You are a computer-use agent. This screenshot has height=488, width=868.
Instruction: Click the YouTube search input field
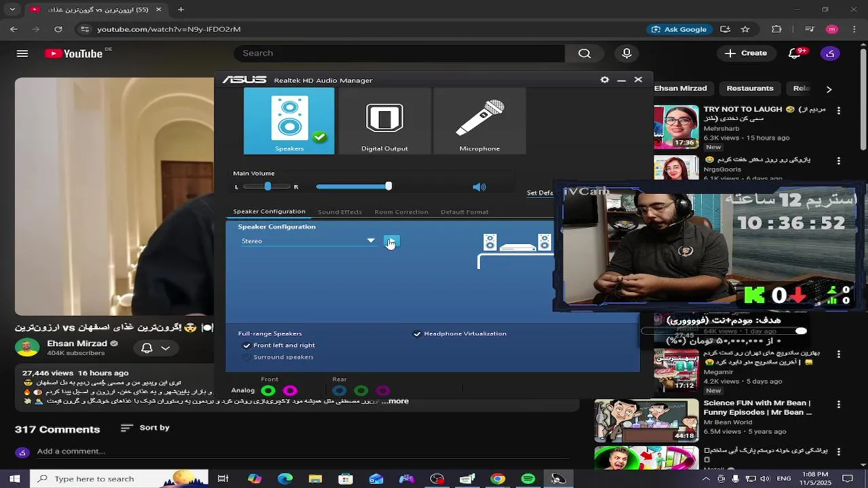399,54
